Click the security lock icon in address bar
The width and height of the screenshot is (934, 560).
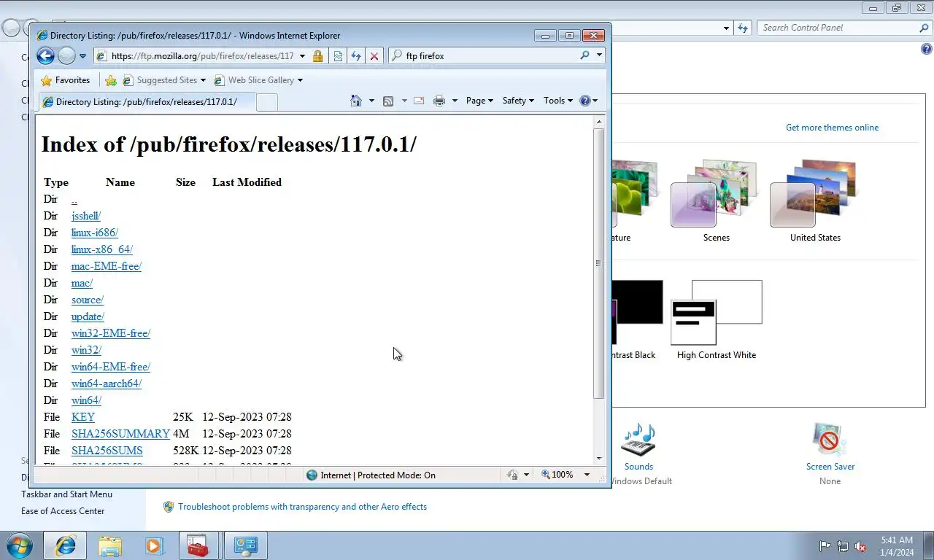tap(317, 56)
